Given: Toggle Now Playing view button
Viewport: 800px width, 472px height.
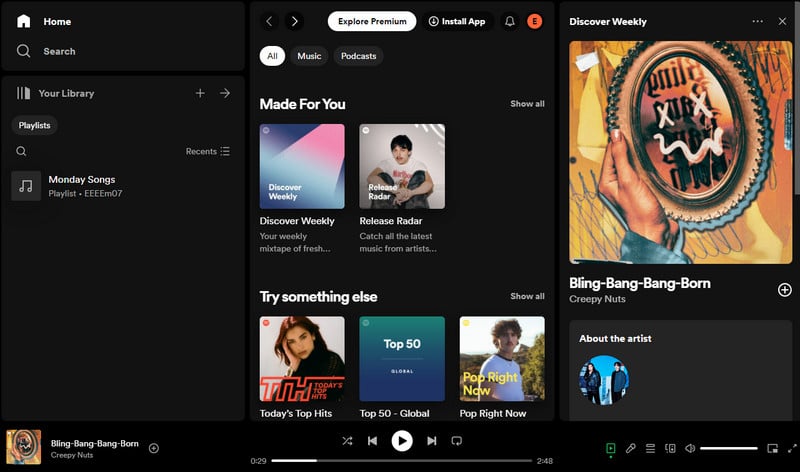Looking at the screenshot, I should [611, 449].
